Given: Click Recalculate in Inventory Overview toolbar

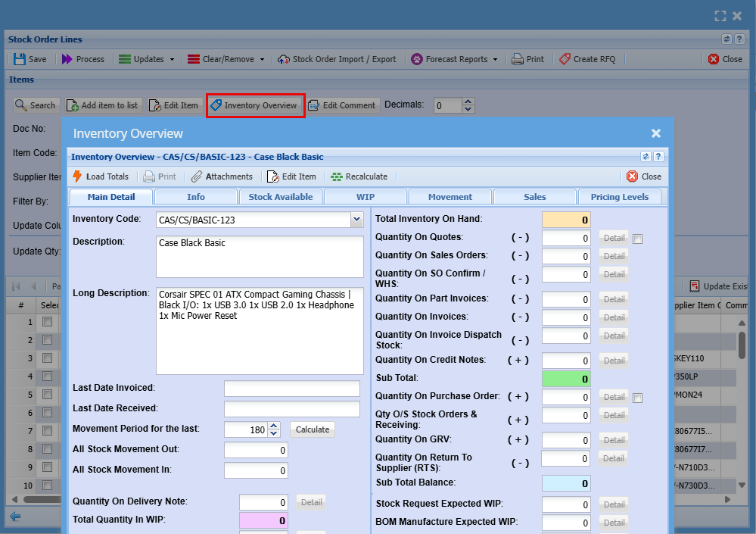Looking at the screenshot, I should point(359,176).
